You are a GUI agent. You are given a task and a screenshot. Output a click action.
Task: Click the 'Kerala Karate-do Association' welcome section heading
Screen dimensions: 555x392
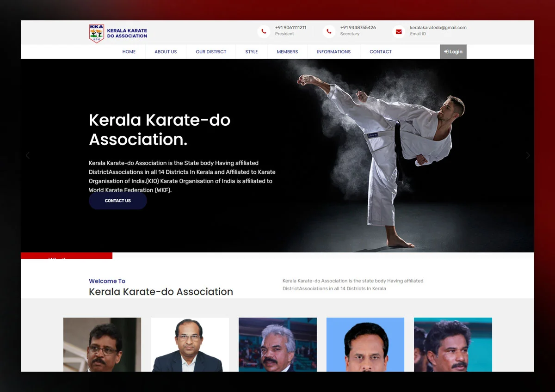[161, 292]
